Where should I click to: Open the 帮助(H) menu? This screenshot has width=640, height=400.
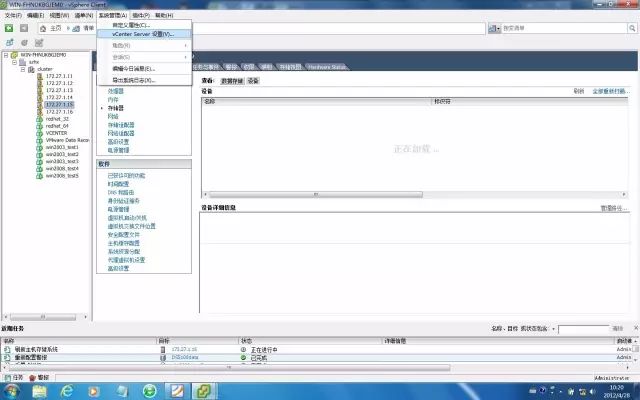pos(164,15)
